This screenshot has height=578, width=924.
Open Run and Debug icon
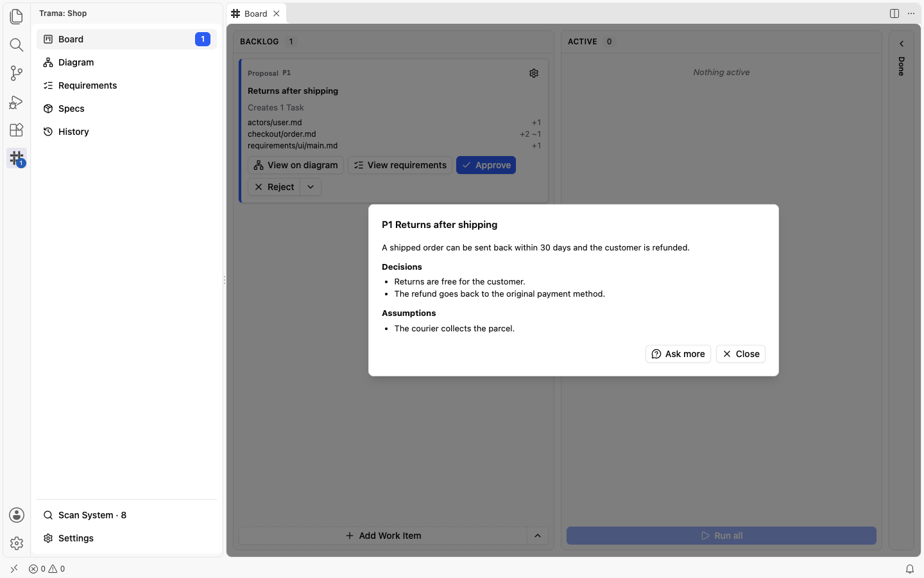coord(17,101)
